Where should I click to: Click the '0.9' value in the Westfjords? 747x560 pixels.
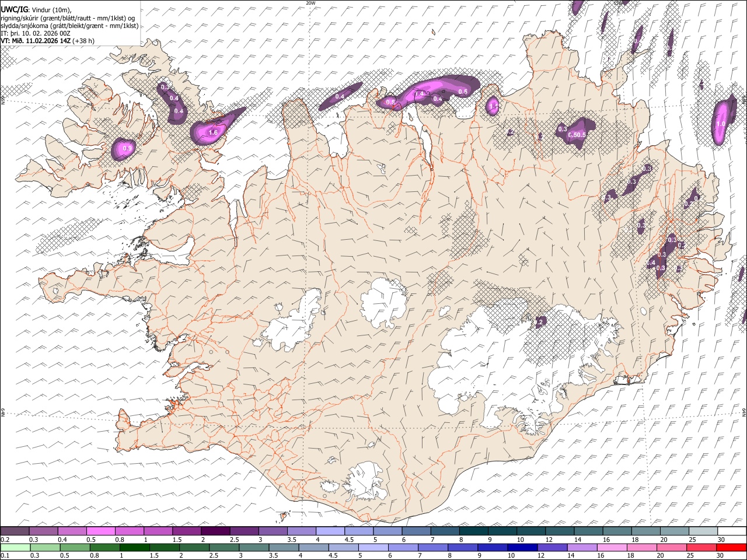tap(128, 149)
